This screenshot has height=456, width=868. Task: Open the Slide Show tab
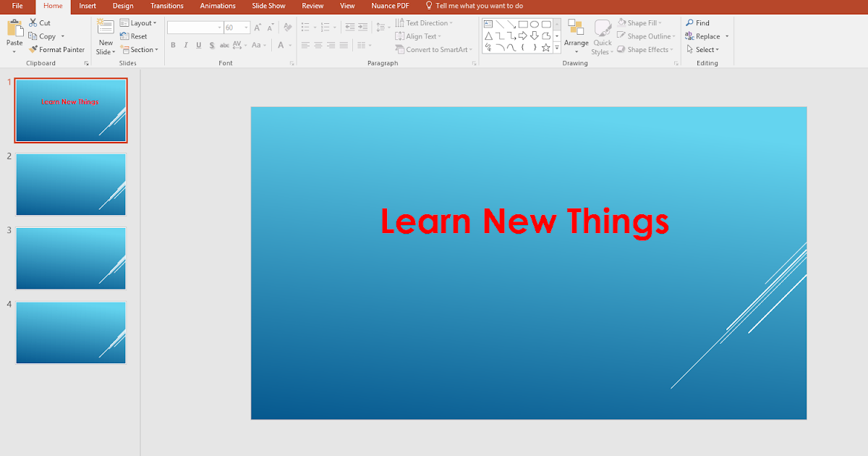pyautogui.click(x=268, y=6)
